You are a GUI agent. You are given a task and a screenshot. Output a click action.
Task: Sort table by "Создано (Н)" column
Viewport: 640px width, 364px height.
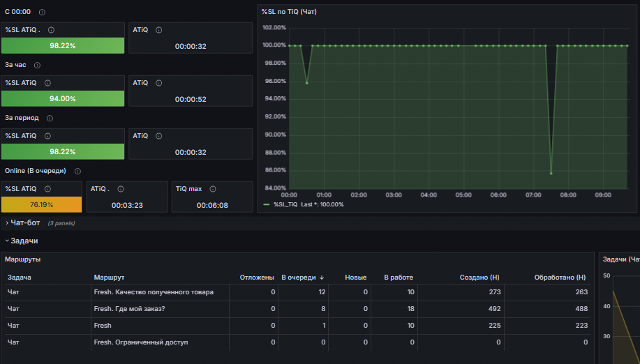478,278
